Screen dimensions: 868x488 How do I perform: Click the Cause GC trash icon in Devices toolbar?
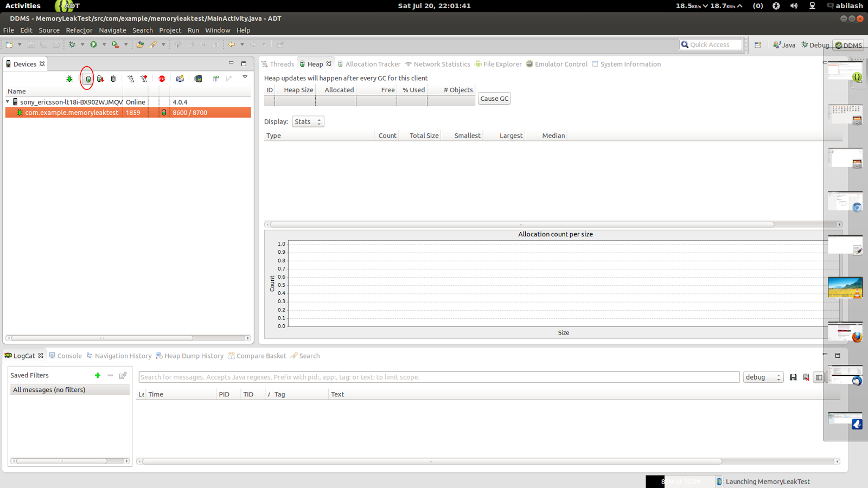113,78
